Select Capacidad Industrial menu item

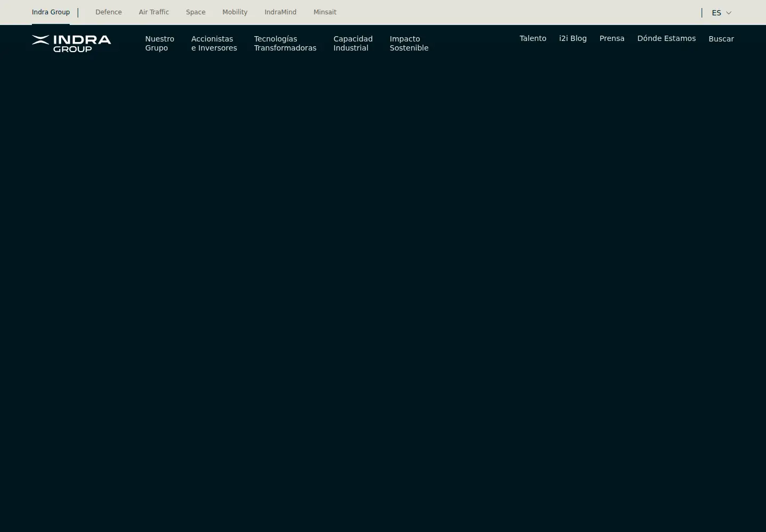click(x=353, y=43)
